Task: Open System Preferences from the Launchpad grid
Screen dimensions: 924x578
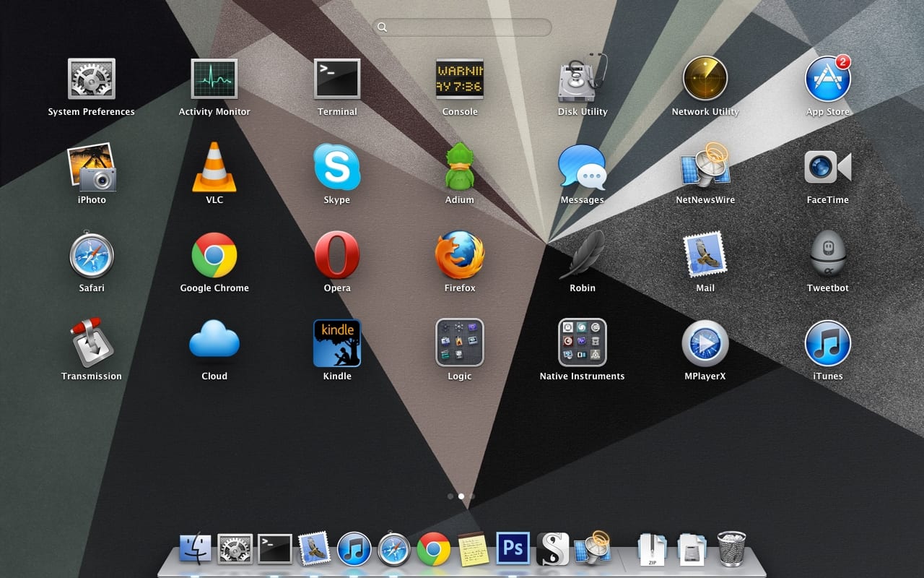Action: point(92,79)
